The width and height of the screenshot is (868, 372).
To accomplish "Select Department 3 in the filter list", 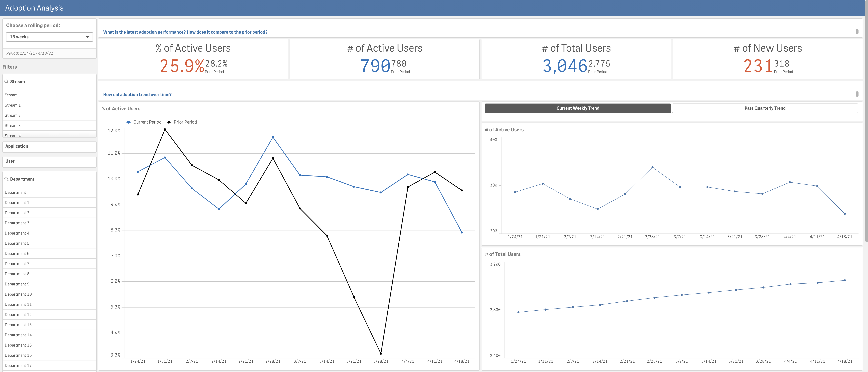I will point(49,223).
